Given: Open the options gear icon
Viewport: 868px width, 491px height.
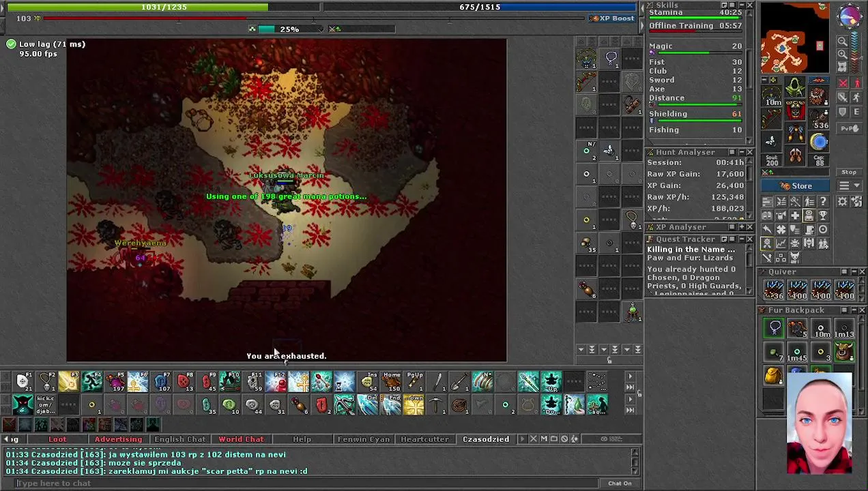Looking at the screenshot, I should click(842, 201).
